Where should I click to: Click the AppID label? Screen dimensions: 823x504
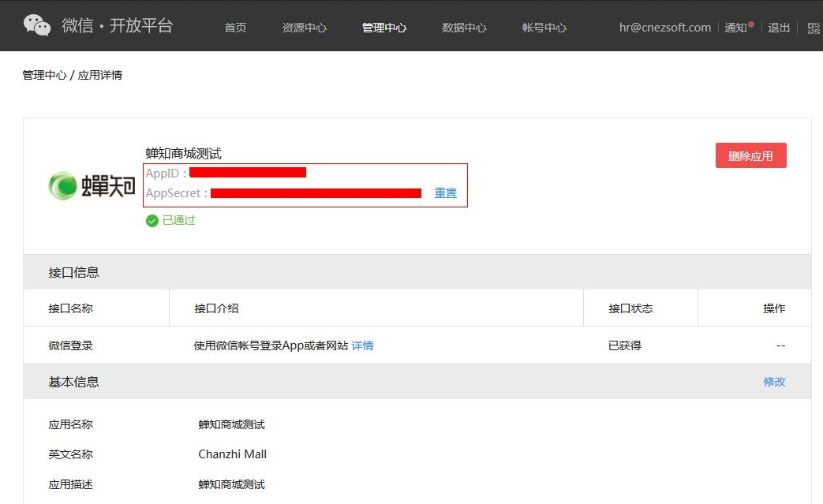[x=166, y=173]
